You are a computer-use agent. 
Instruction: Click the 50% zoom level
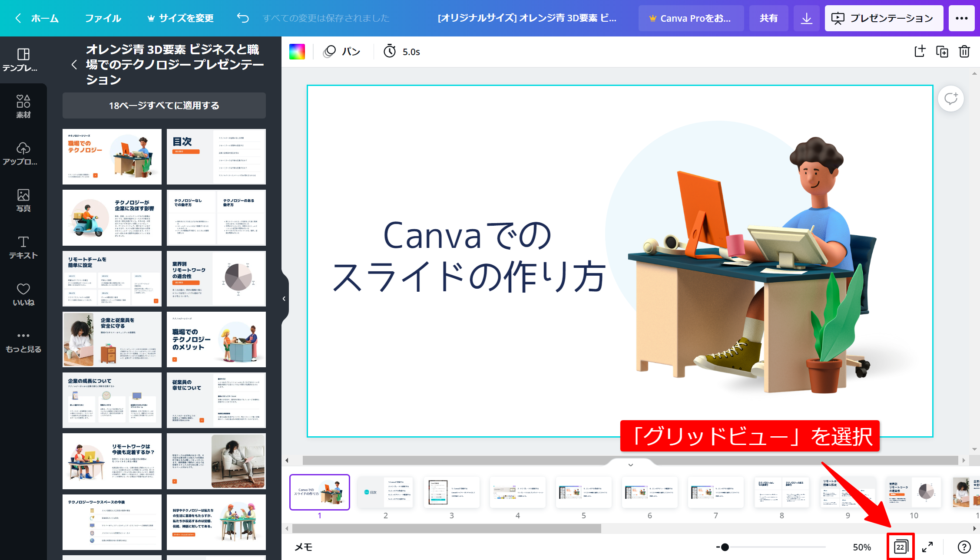[862, 547]
